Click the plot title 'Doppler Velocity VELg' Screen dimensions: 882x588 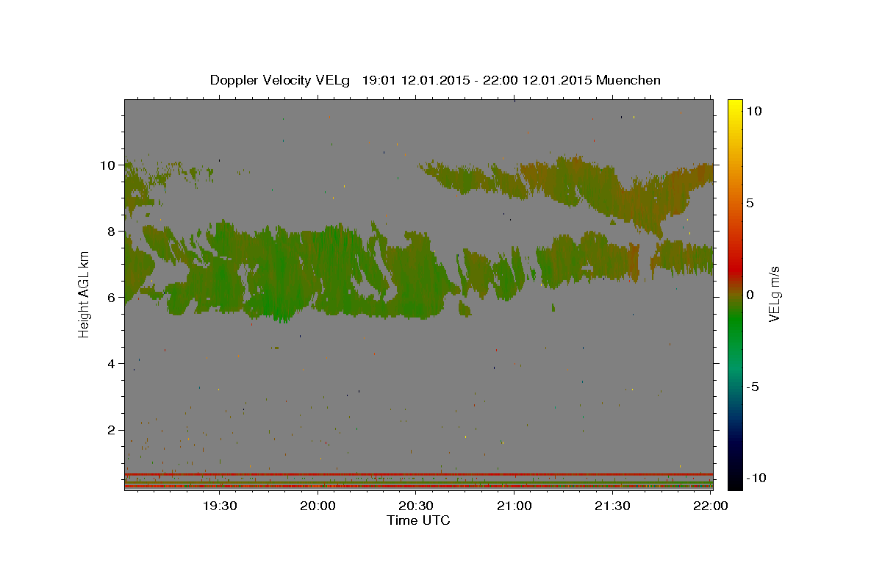(x=282, y=80)
